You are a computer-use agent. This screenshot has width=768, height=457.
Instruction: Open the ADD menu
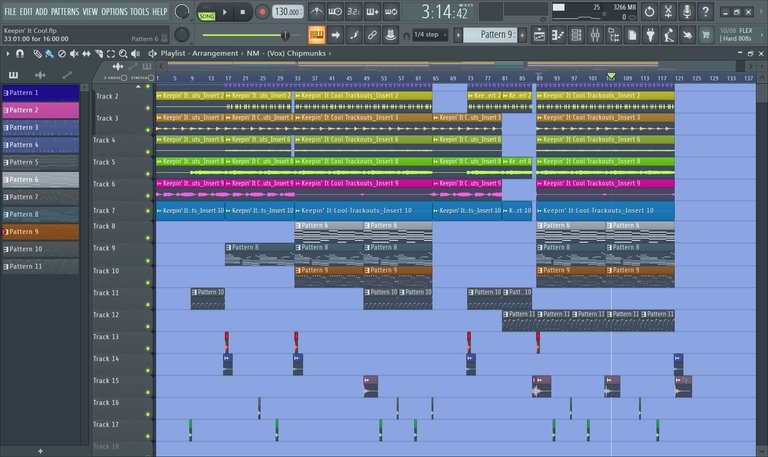click(x=42, y=11)
